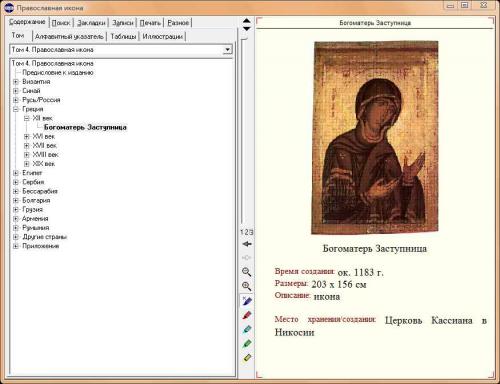Select the Бессарабия tree row
This screenshot has width=500, height=384.
(40, 191)
